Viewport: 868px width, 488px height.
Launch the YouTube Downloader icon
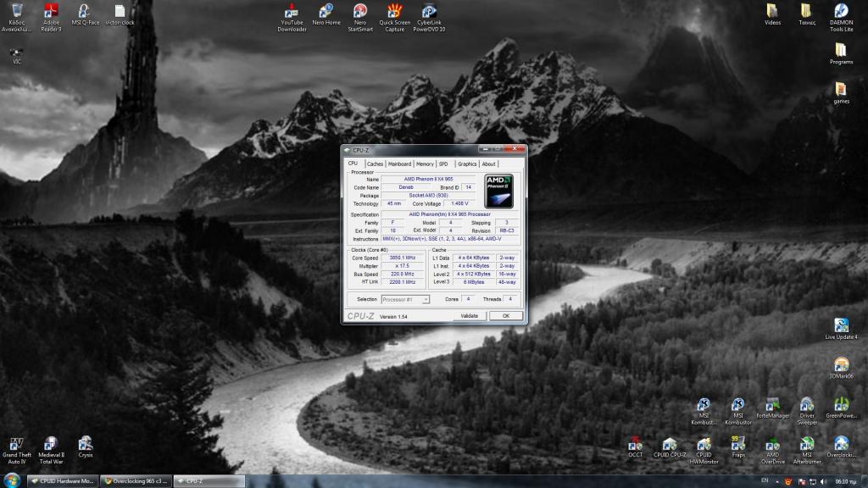coord(292,12)
